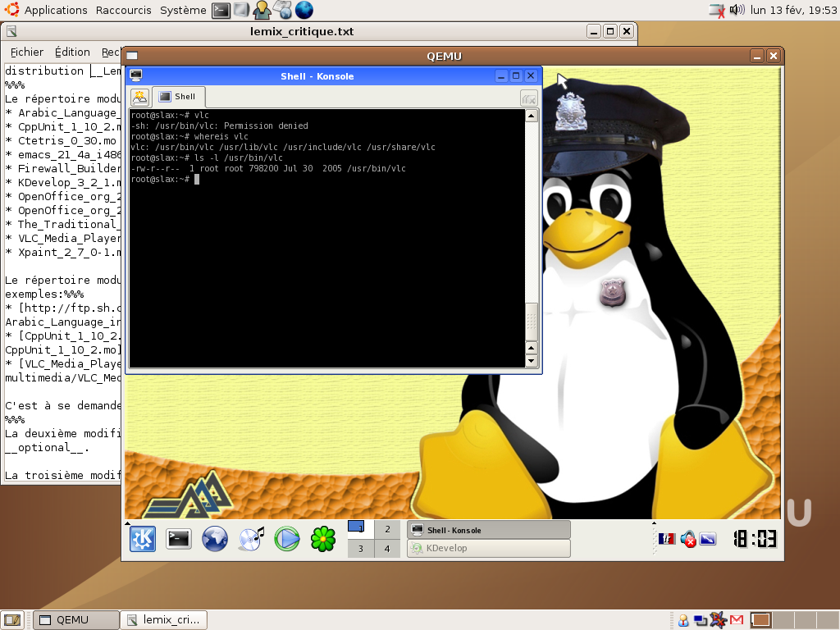Open the volume control speaker icon
This screenshot has width=840, height=630.
(737, 10)
